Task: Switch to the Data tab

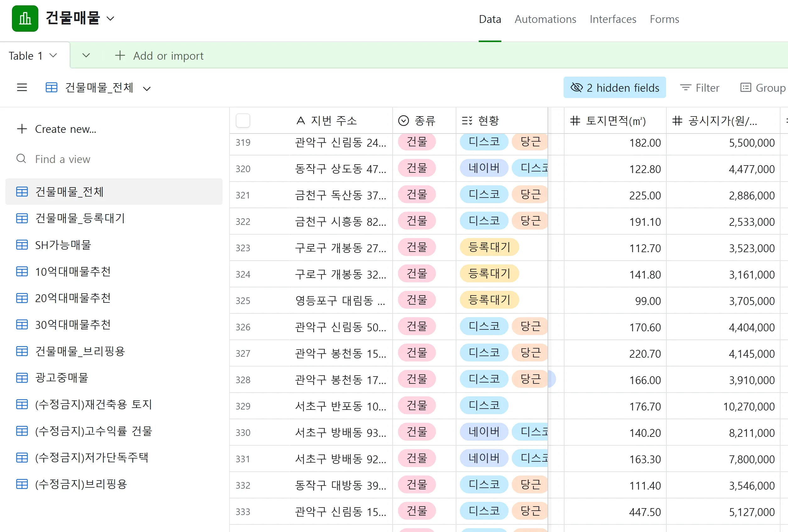Action: 490,19
